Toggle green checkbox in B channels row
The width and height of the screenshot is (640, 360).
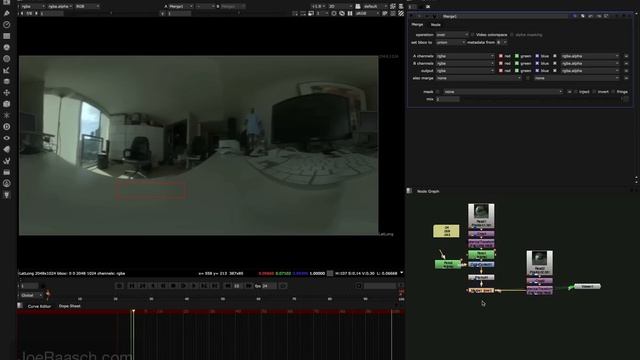click(517, 63)
